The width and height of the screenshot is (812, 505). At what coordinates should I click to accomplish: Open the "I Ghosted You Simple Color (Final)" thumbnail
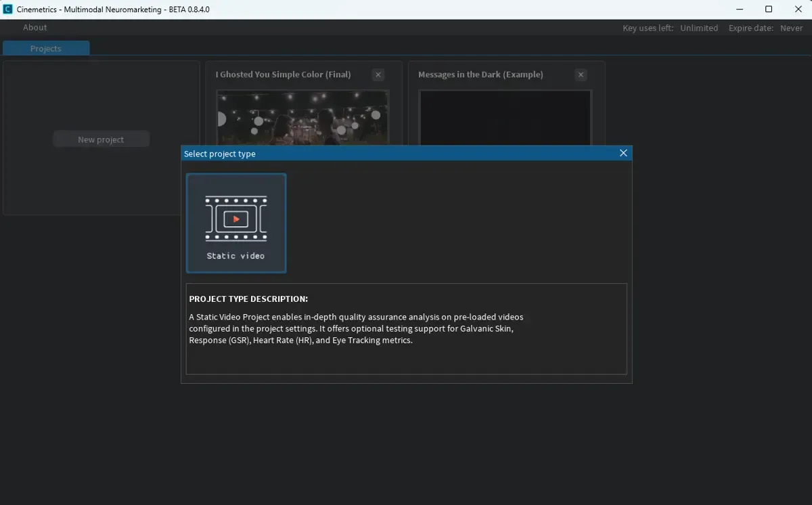302,118
